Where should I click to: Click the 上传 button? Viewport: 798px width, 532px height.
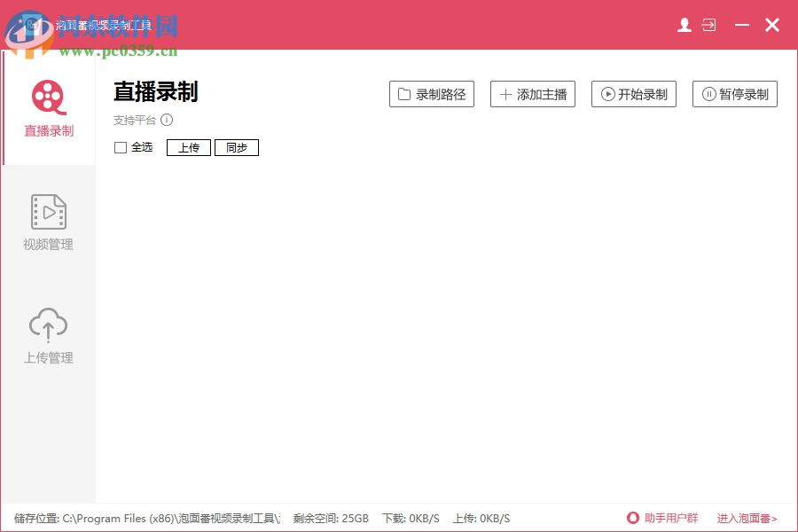[x=188, y=147]
